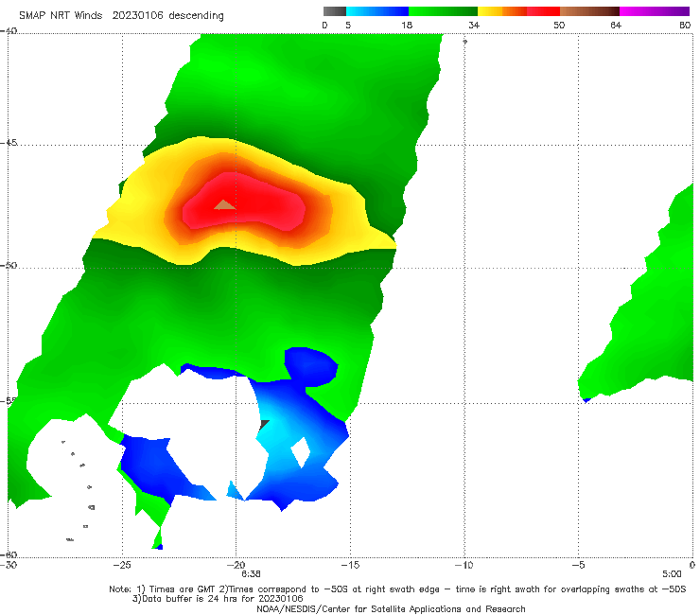Click the '-25' longitude axis label
This screenshot has width=700, height=615.
(x=122, y=565)
